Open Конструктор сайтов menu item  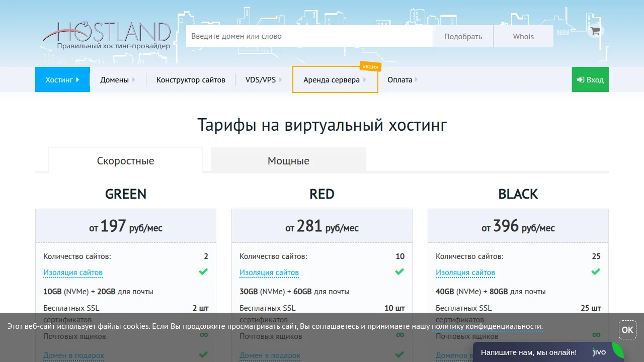coord(191,79)
